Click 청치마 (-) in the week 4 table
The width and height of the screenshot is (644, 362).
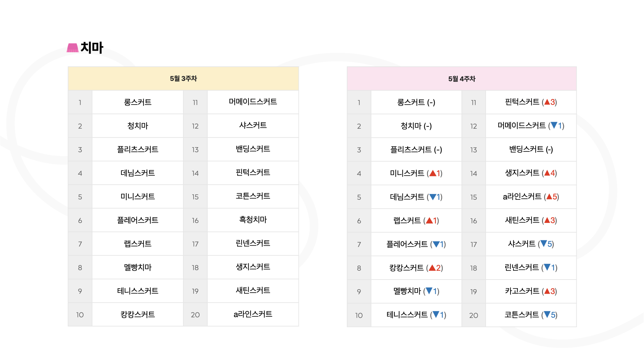click(416, 126)
